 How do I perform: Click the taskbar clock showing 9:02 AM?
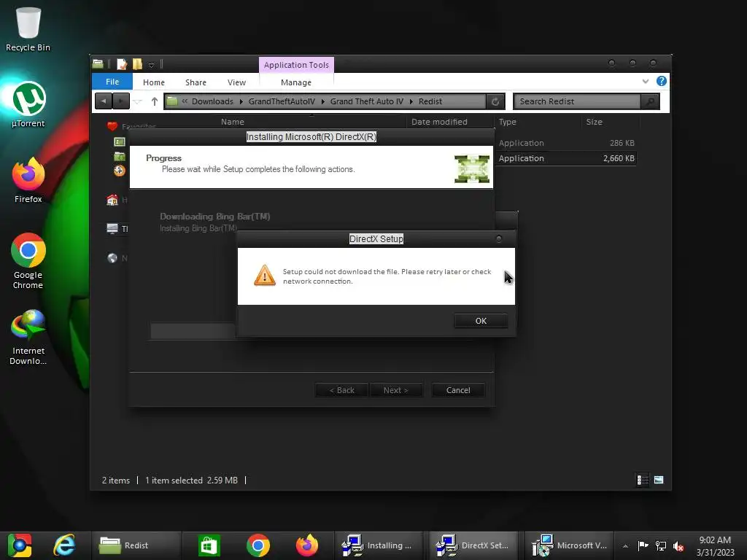(x=715, y=546)
